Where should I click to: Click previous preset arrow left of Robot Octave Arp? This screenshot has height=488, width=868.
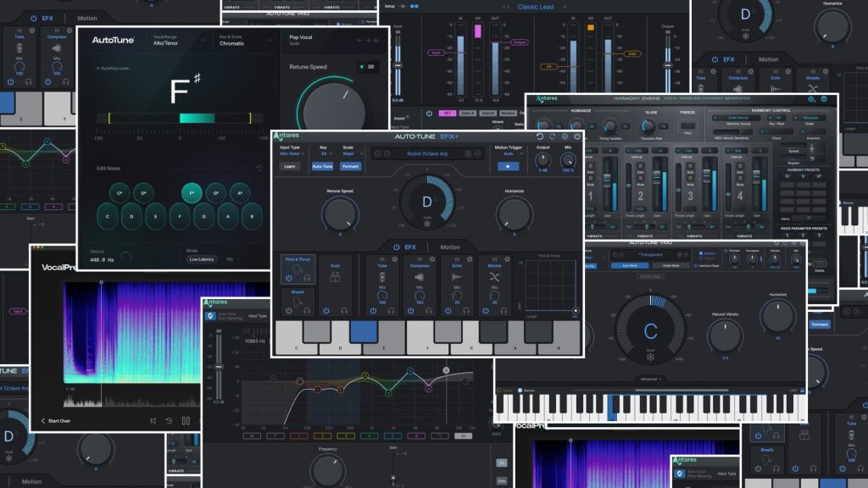pos(378,154)
